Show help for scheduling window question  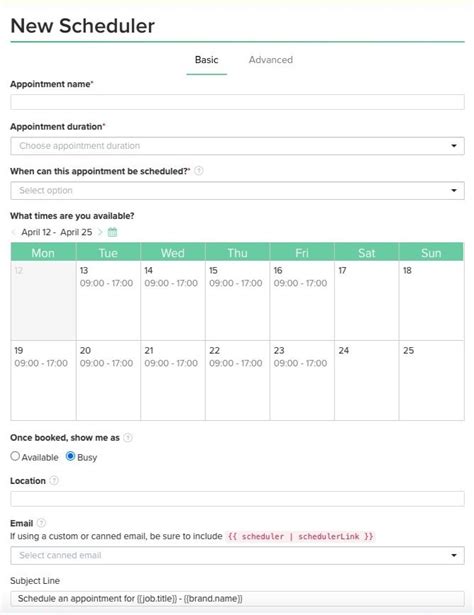pyautogui.click(x=199, y=171)
